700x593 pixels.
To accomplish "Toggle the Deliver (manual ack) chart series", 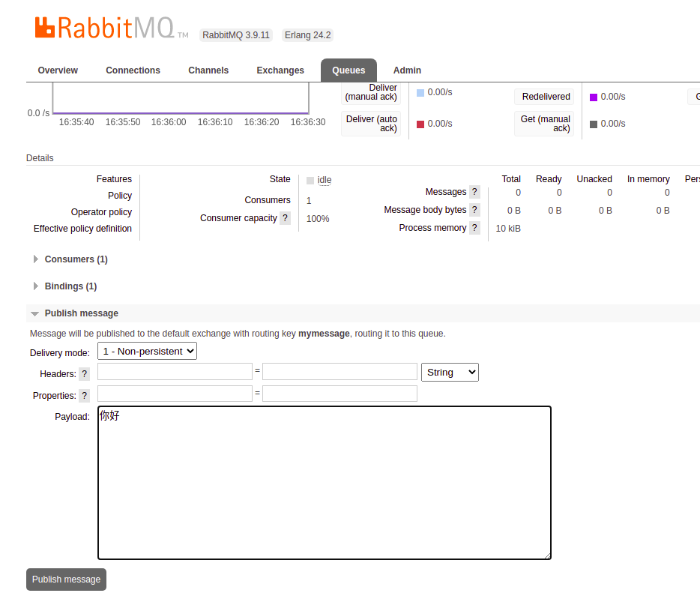I will pos(371,92).
